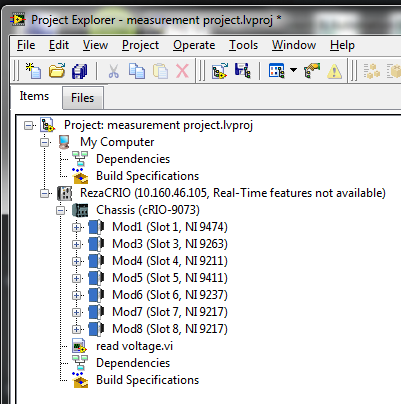The height and width of the screenshot is (404, 401).
Task: Select the Items tab
Action: 34,96
